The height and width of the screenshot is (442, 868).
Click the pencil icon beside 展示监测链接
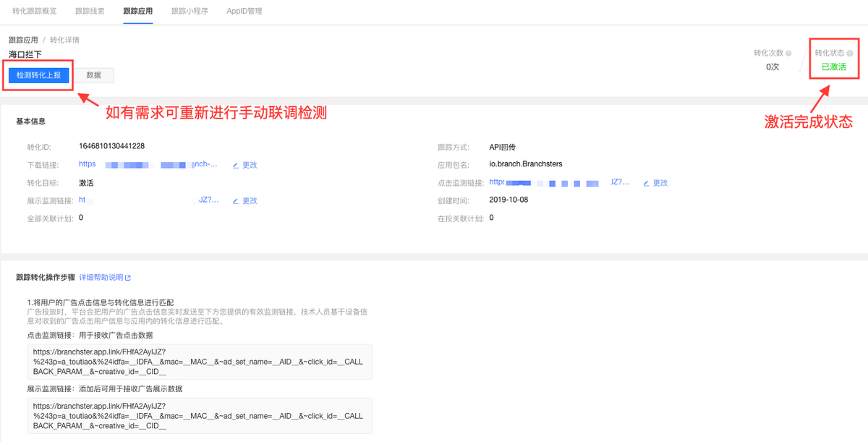click(x=236, y=200)
